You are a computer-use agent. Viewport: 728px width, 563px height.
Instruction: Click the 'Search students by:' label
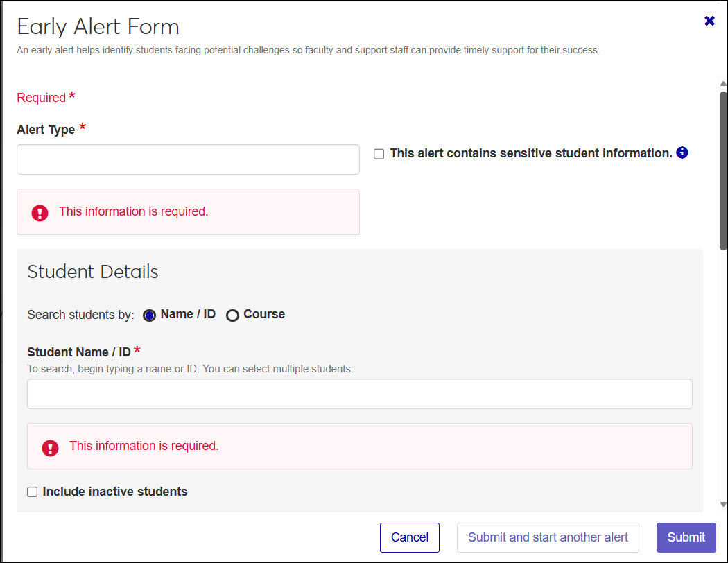click(81, 315)
